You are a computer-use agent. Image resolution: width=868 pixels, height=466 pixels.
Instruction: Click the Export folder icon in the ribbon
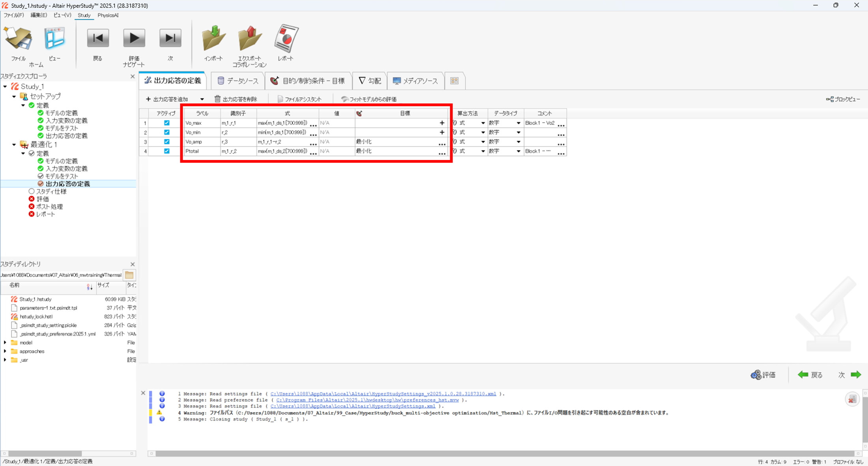point(249,39)
